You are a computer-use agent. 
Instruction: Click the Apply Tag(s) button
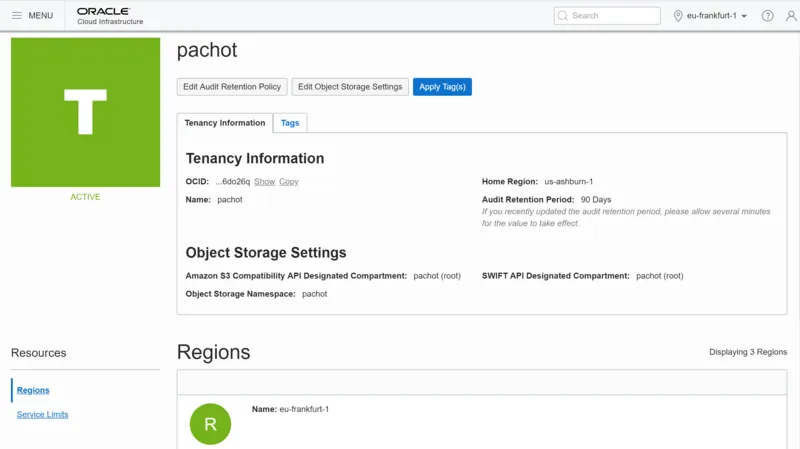(442, 87)
